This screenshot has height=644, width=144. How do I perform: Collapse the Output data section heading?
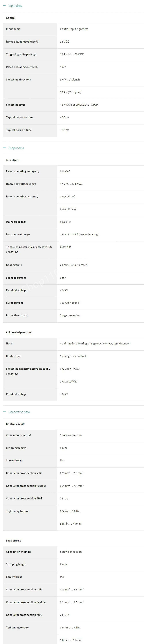(x=16, y=148)
